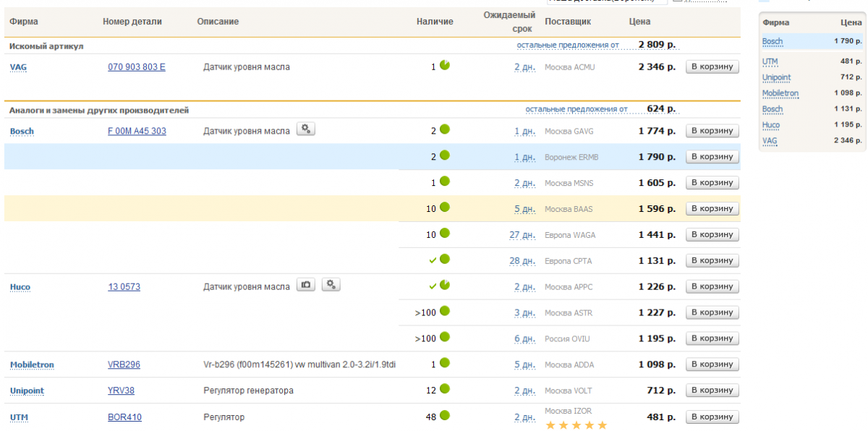The image size is (868, 431).
Task: Add Mobiletron 1 098 р. item to cart
Action: 712,365
